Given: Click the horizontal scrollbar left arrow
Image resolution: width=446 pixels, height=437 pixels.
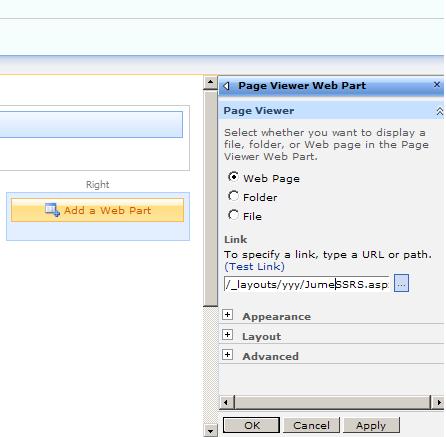Looking at the screenshot, I should pyautogui.click(x=226, y=402).
